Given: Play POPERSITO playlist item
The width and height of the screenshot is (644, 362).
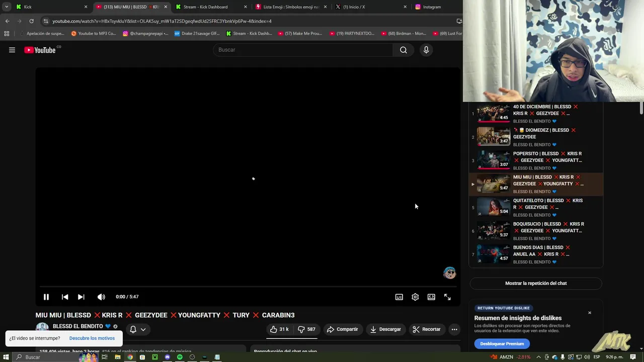Looking at the screenshot, I should pos(536,160).
